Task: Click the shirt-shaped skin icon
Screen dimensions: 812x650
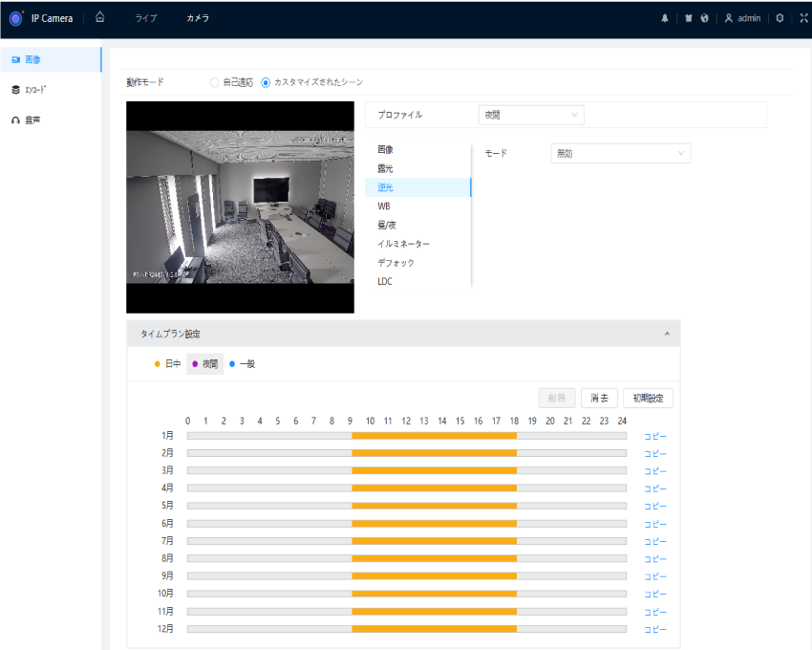Action: click(x=688, y=18)
